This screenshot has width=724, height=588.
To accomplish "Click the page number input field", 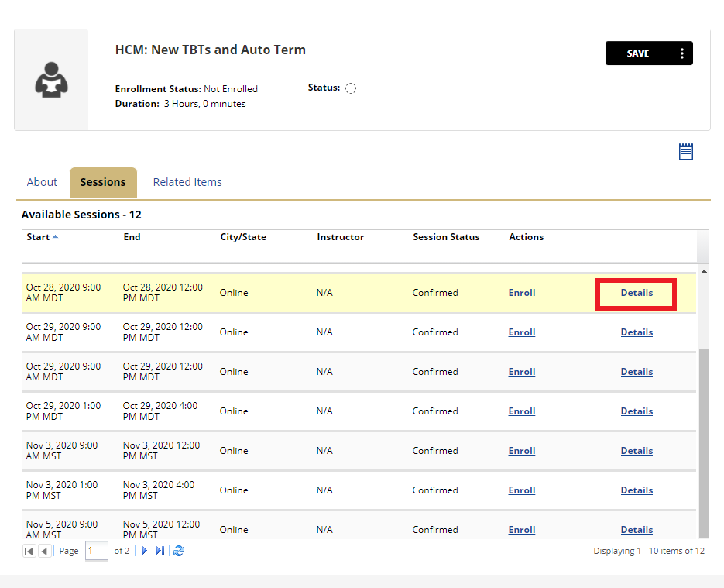I will (96, 551).
